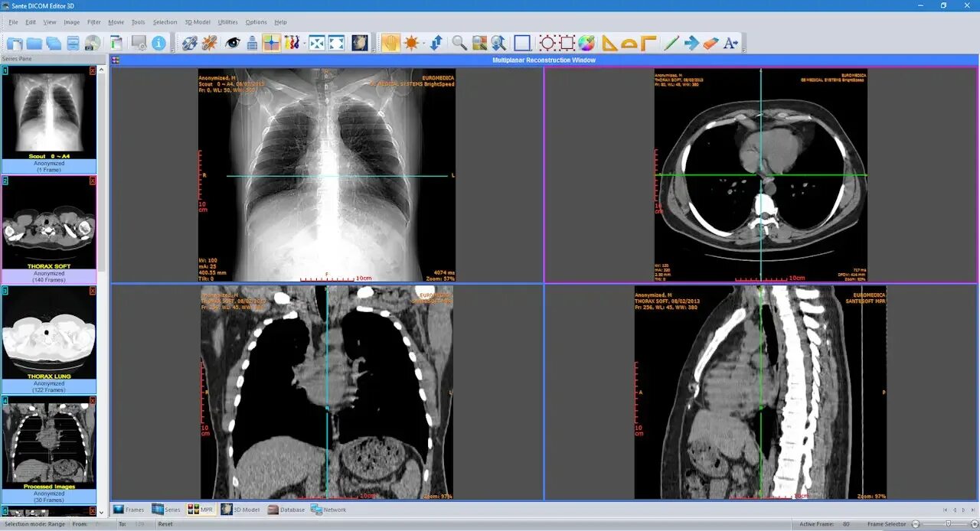
Task: Open the Filter menu
Action: coord(94,22)
